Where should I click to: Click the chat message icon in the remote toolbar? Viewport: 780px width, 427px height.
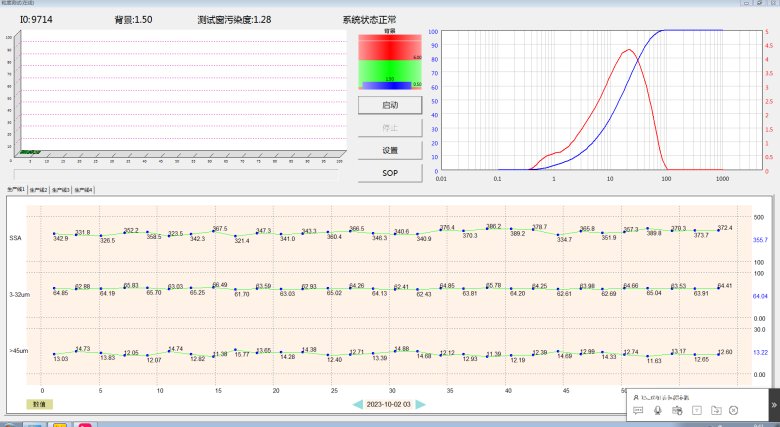(638, 410)
